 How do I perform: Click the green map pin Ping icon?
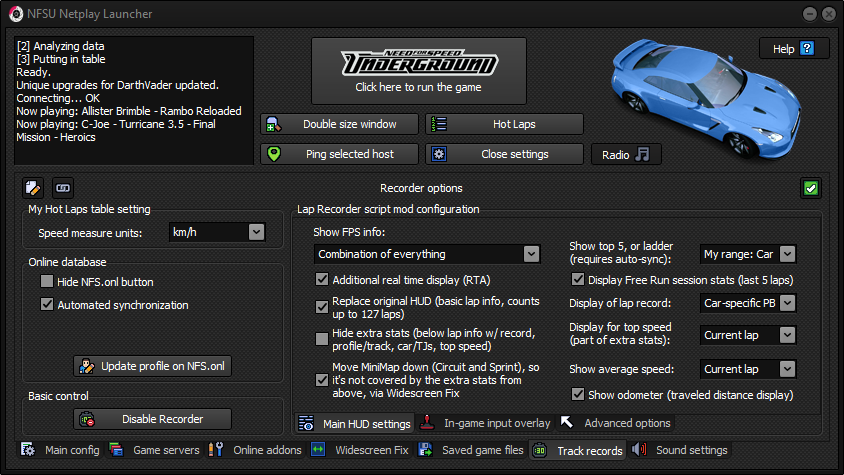coord(274,154)
